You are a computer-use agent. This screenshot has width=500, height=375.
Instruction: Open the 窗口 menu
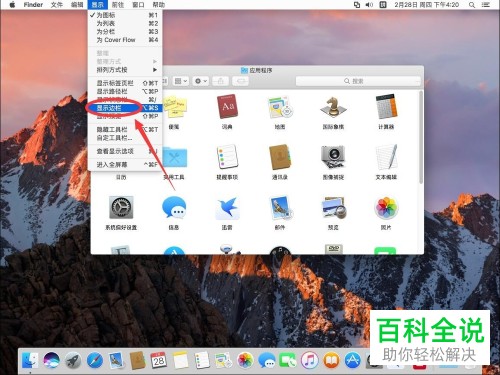pyautogui.click(x=138, y=5)
